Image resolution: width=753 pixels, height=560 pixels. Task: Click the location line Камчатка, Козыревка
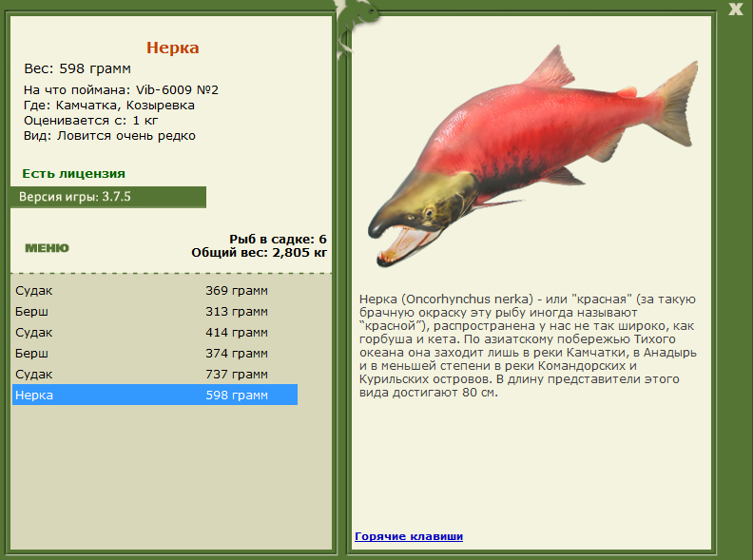(x=109, y=106)
